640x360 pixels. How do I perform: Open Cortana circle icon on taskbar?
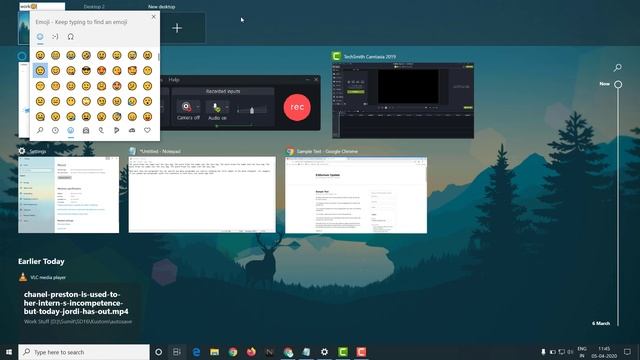(158, 352)
